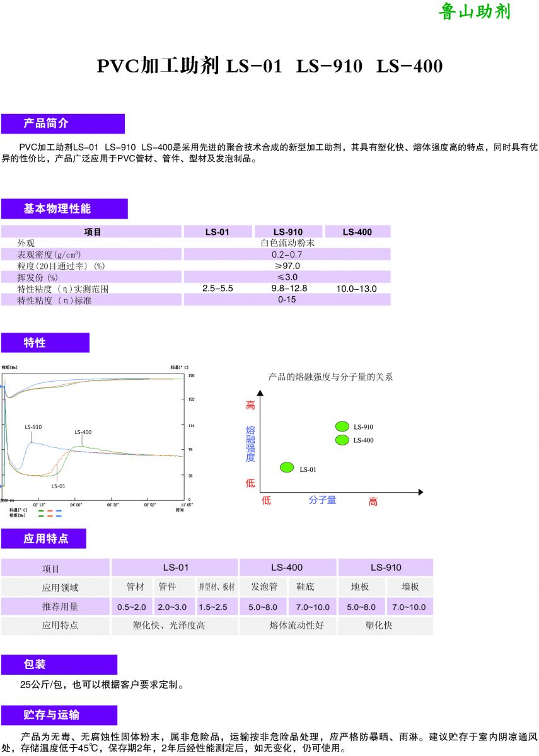Click the 贮存与运输 section heading
This screenshot has height=756, width=539.
(59, 715)
